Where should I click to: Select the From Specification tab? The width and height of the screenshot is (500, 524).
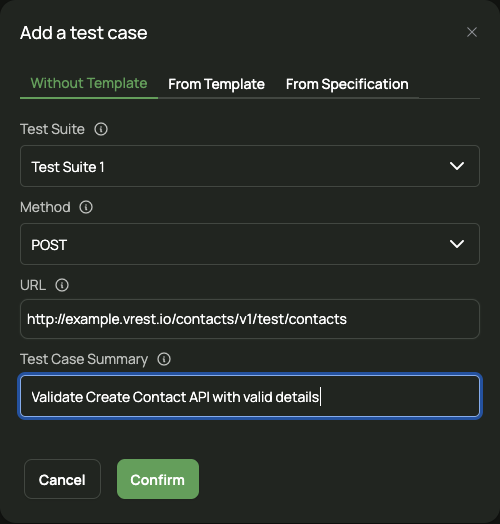tap(347, 84)
